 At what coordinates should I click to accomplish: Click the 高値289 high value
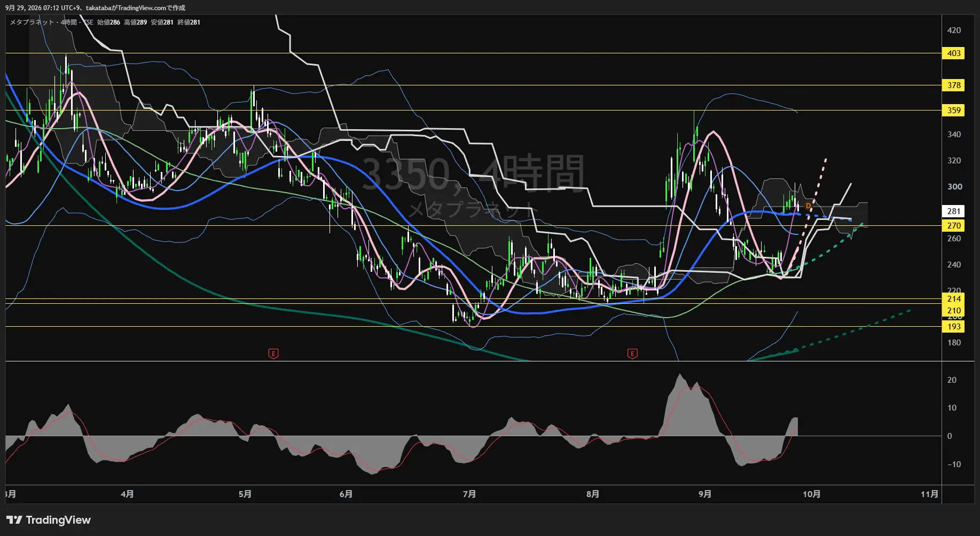(x=135, y=22)
